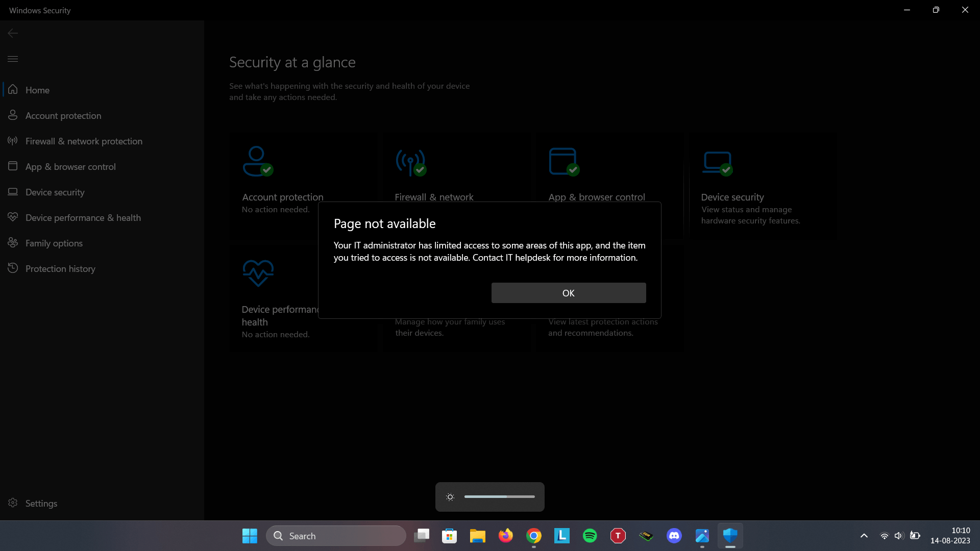
Task: Click the brightness slider track
Action: point(500,496)
